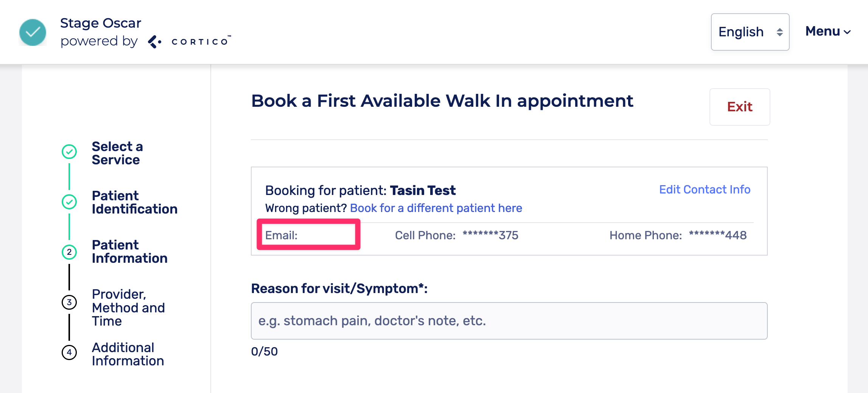Focus the Reason for visit input field
The width and height of the screenshot is (868, 393).
pyautogui.click(x=509, y=321)
